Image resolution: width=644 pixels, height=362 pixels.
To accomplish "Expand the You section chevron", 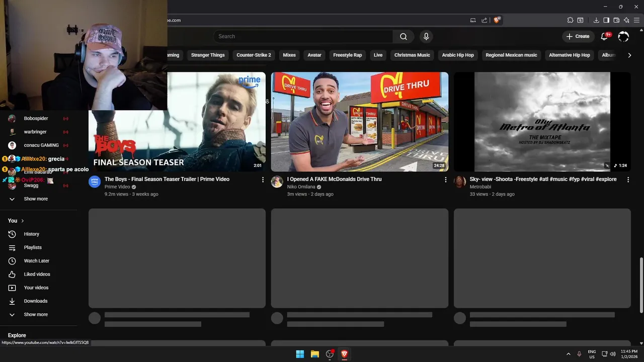I will tap(23, 221).
